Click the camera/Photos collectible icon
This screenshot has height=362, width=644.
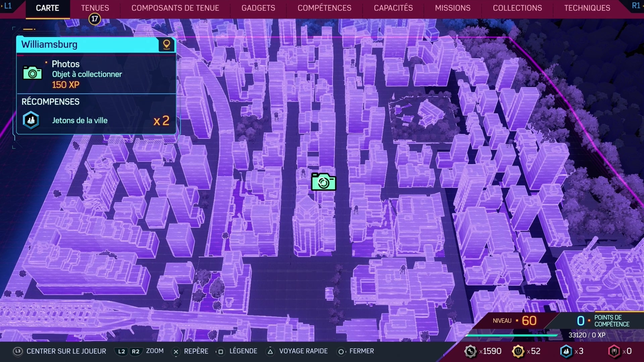pos(323,182)
